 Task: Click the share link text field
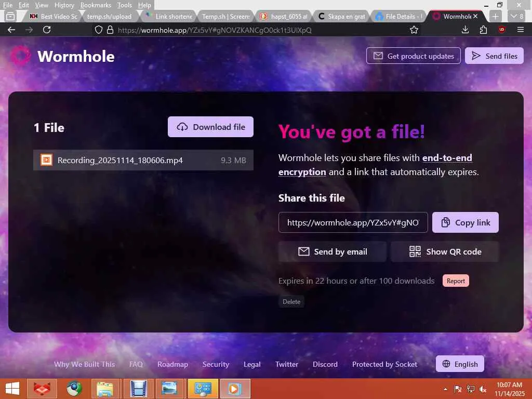pos(353,222)
